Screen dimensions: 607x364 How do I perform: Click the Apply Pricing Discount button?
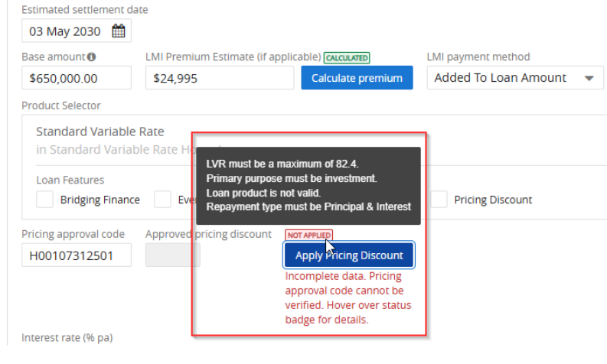point(349,255)
